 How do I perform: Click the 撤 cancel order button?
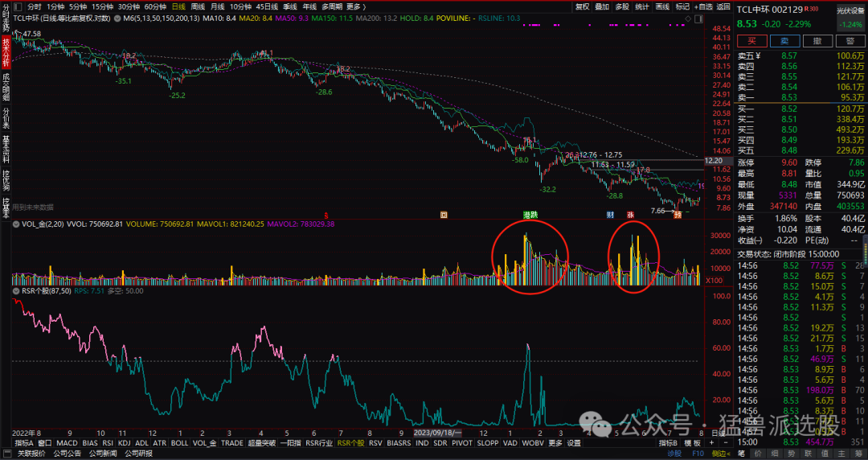point(817,41)
